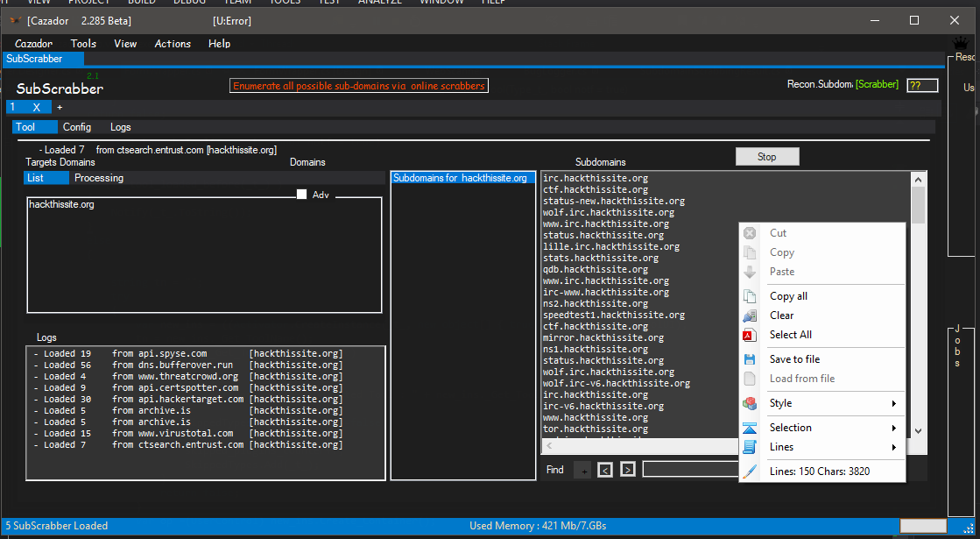The height and width of the screenshot is (539, 980).
Task: Click the api.certspotter.com log entry
Action: [x=187, y=388]
